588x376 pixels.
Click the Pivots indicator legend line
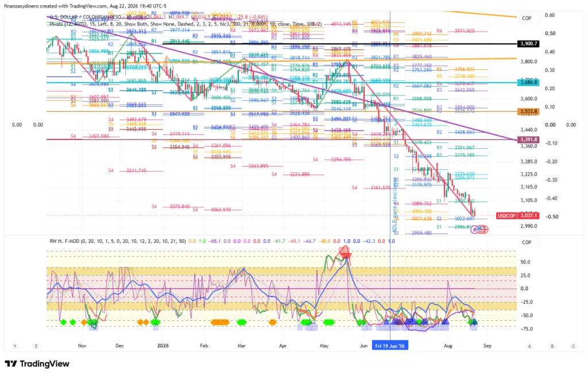[x=185, y=24]
